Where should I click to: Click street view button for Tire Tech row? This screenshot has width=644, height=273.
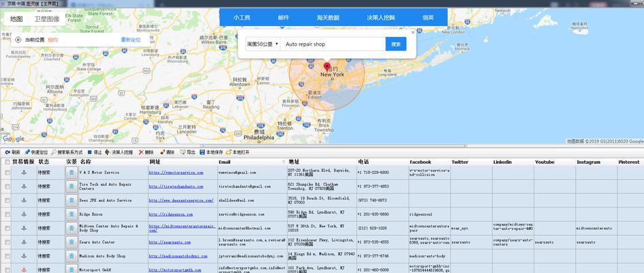click(x=72, y=186)
